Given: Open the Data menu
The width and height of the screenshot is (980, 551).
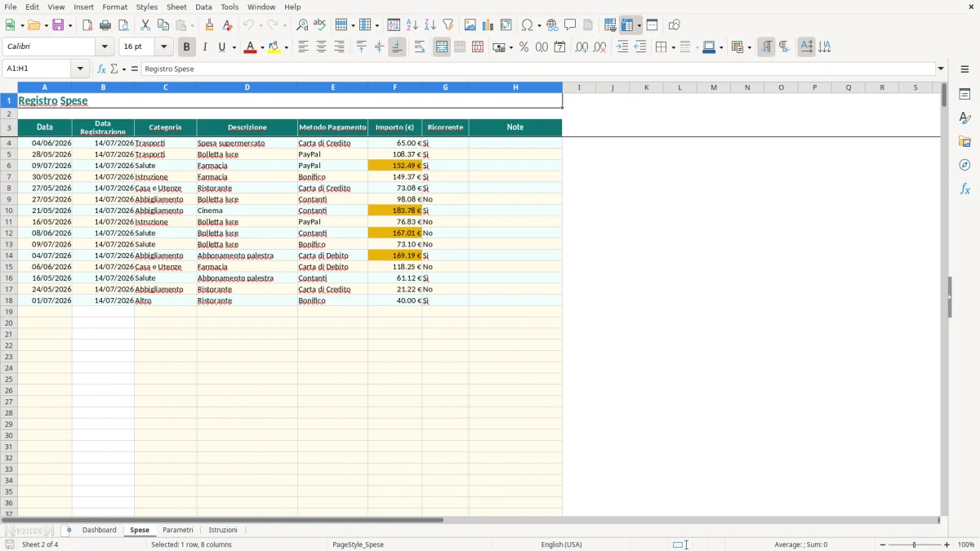Looking at the screenshot, I should point(203,7).
